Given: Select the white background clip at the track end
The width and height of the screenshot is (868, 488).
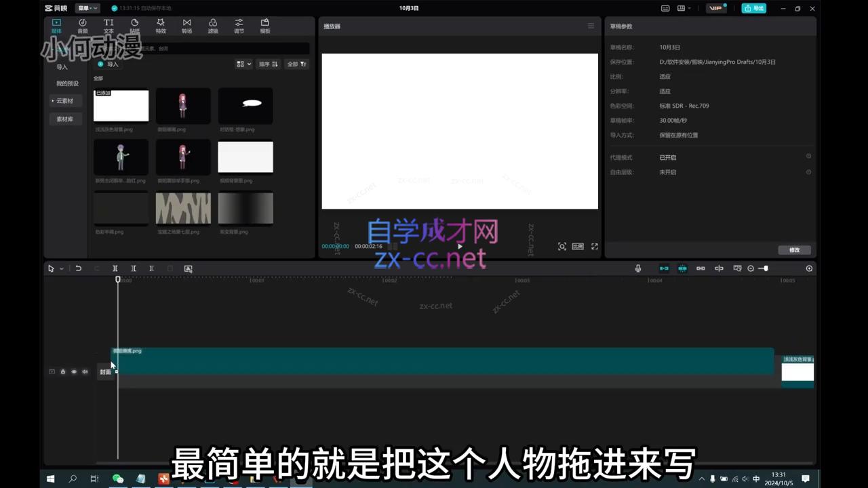Looking at the screenshot, I should pyautogui.click(x=797, y=372).
